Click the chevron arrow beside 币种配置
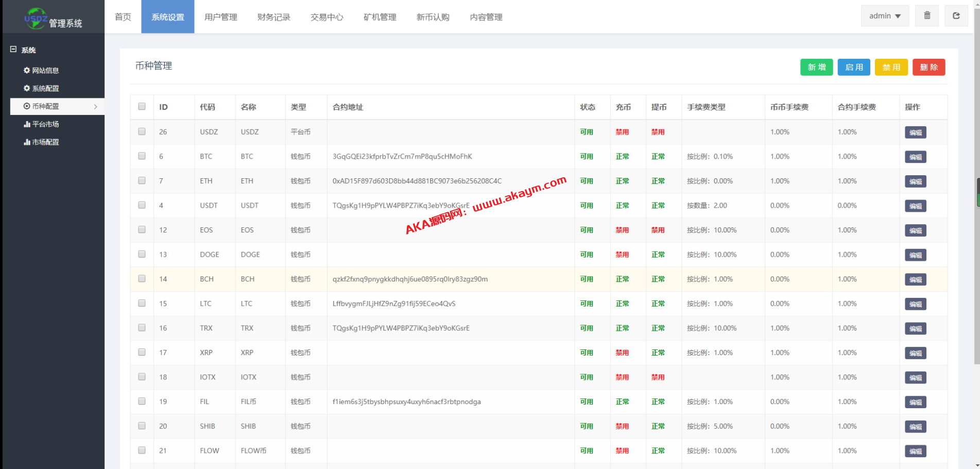Screen dimensions: 980x469 (x=96, y=107)
